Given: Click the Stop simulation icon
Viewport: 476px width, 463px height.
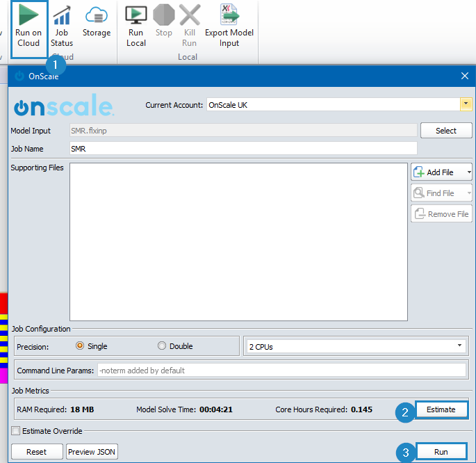Looking at the screenshot, I should (164, 22).
